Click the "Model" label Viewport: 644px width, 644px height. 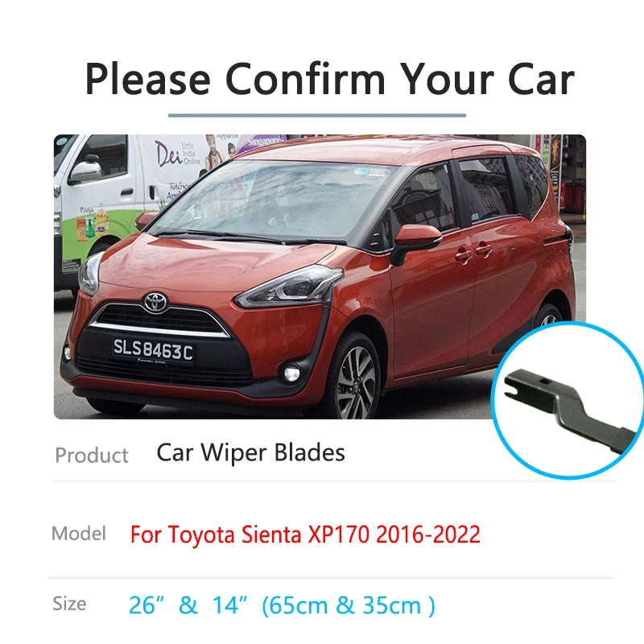click(x=78, y=534)
